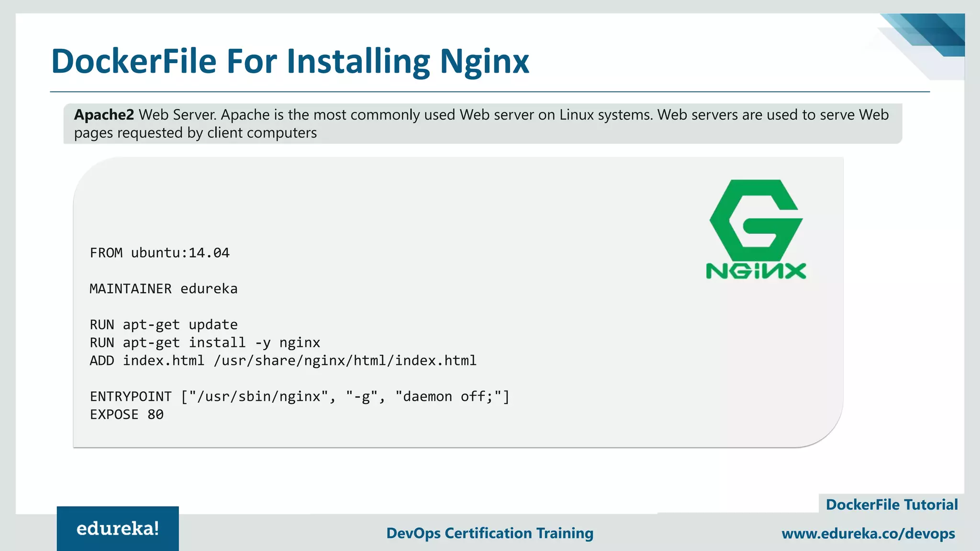This screenshot has width=980, height=551.
Task: Click the FROM ubuntu:14.04 line
Action: [x=160, y=253]
